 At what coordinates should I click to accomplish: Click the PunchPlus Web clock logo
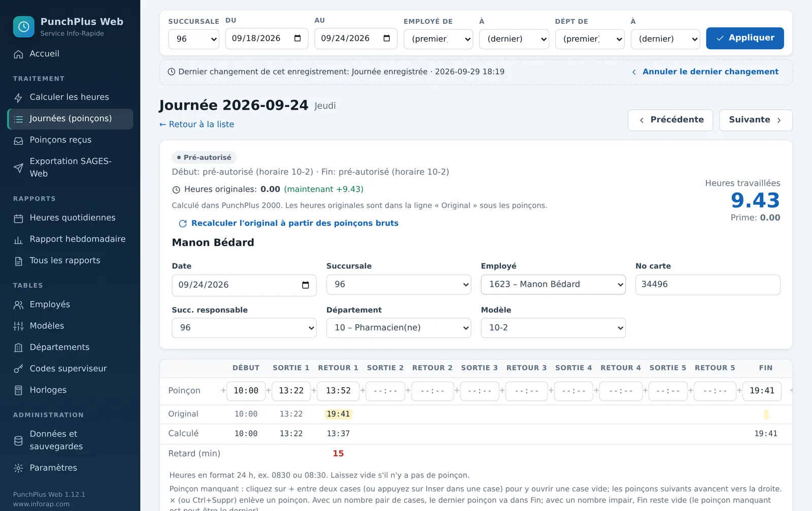[23, 27]
